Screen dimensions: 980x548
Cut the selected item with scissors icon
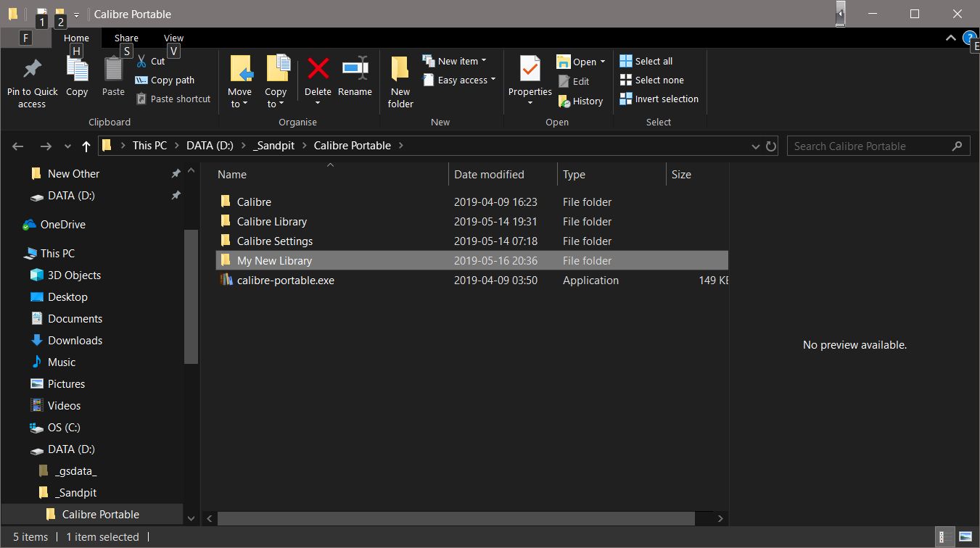141,62
